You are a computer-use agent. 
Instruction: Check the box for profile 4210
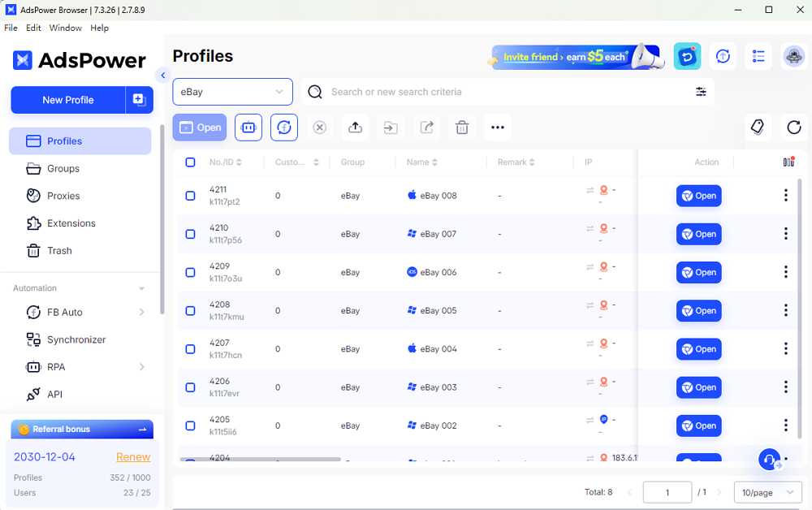pos(191,234)
